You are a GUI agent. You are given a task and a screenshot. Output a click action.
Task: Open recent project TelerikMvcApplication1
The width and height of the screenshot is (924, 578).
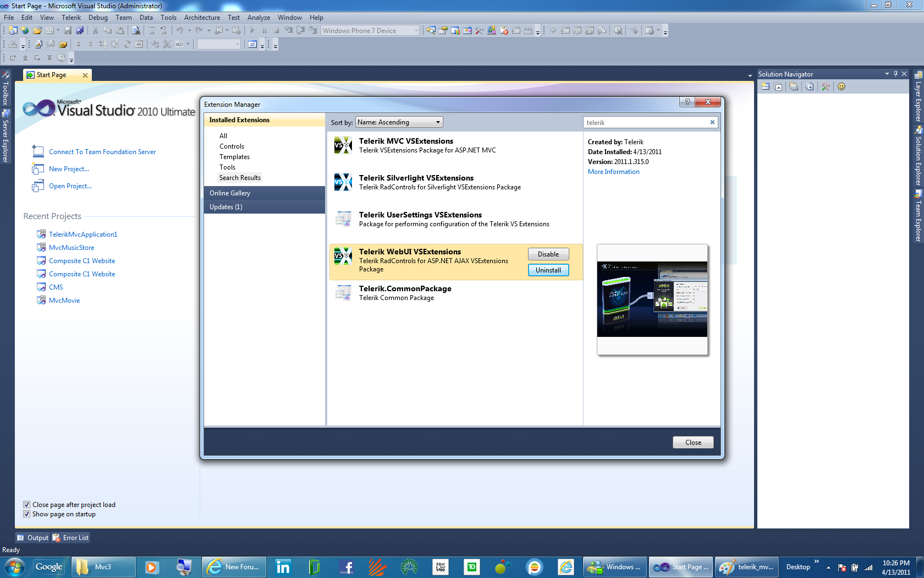click(83, 235)
